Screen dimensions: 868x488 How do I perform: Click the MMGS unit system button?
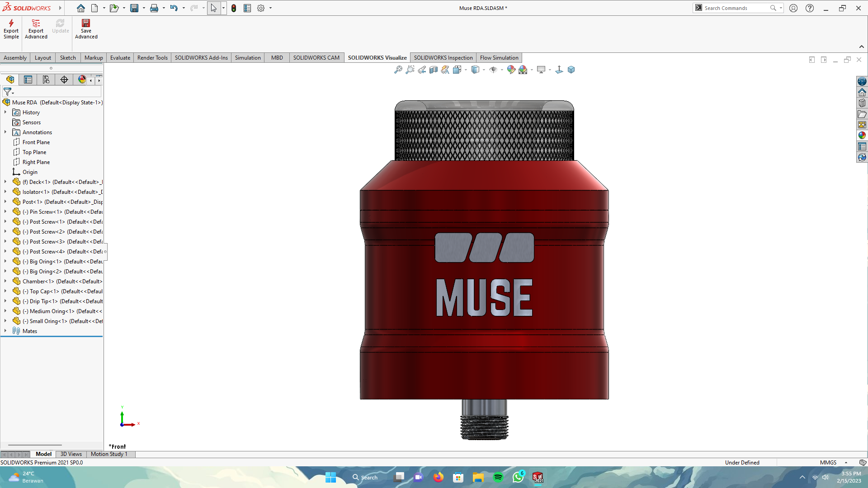tap(828, 463)
